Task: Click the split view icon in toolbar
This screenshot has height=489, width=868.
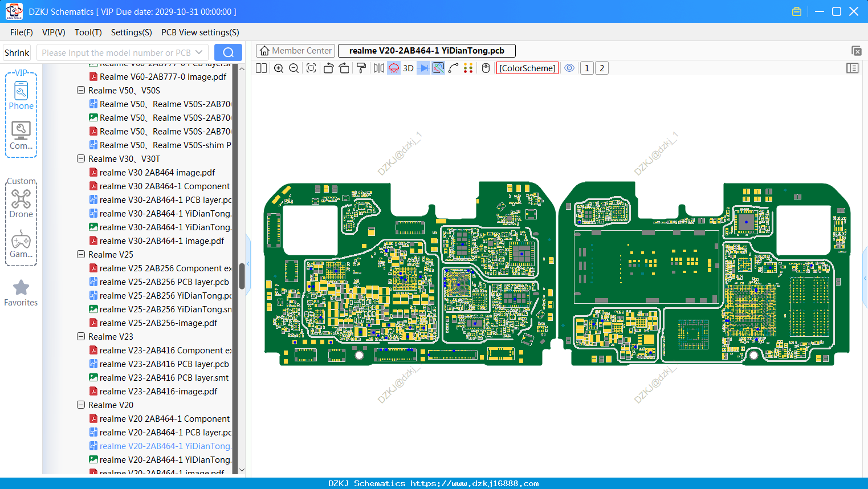Action: 261,68
